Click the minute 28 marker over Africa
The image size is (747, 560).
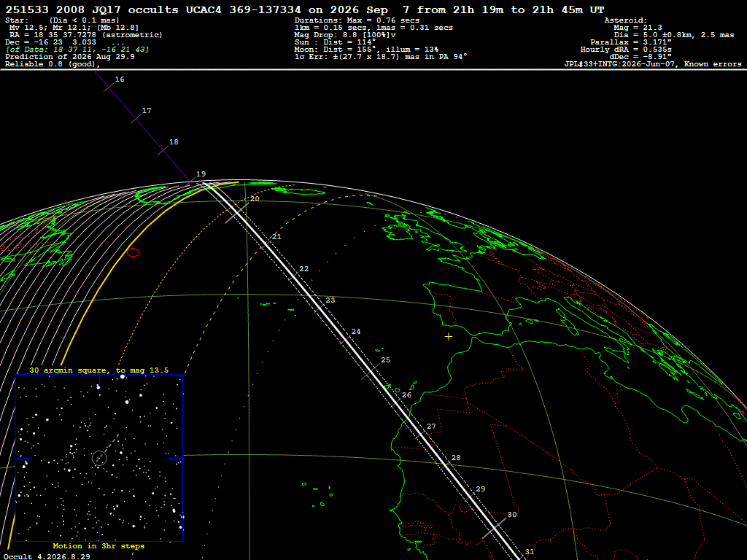[x=456, y=458]
